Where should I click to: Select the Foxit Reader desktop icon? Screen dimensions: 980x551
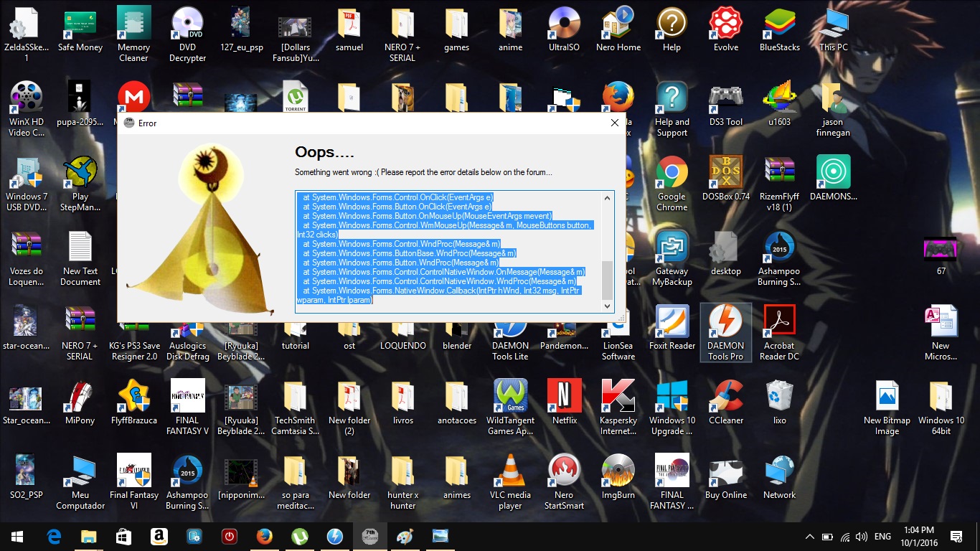coord(672,328)
